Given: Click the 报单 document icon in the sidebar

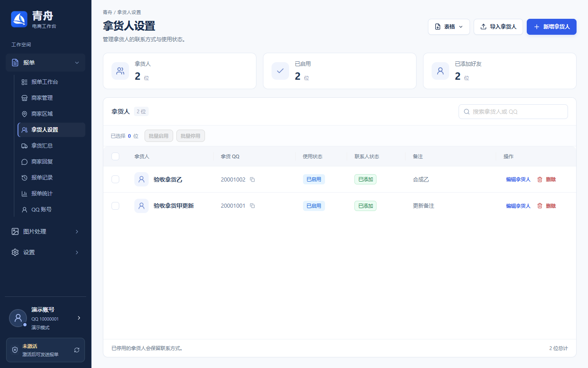Looking at the screenshot, I should (15, 63).
